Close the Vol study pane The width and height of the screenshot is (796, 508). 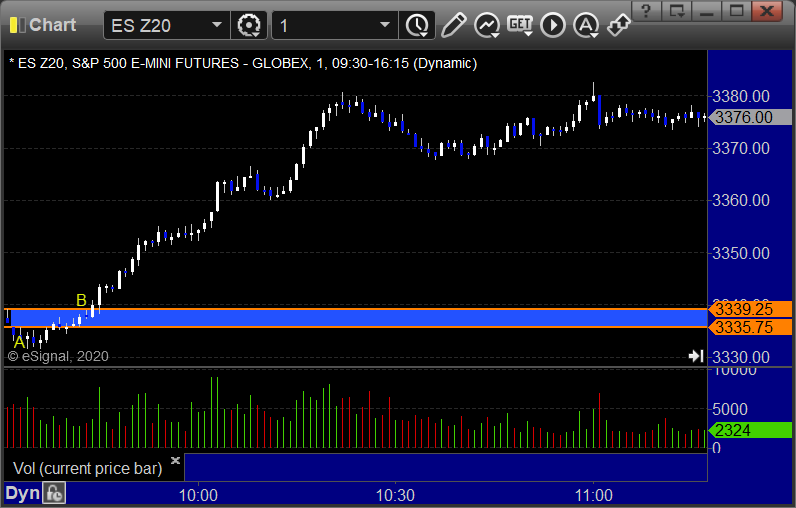pos(175,461)
